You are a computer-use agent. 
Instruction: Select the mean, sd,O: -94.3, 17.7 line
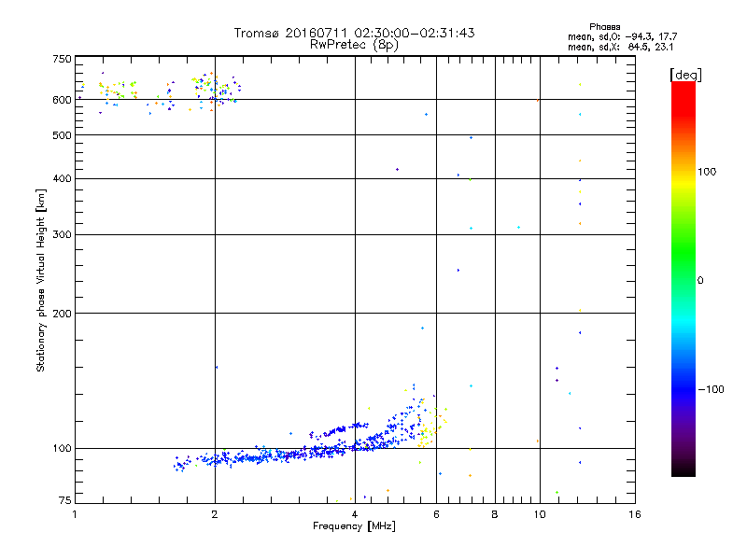[x=622, y=36]
